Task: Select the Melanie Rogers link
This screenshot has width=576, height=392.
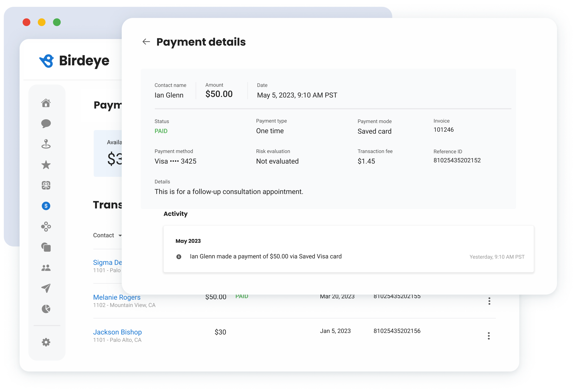Action: [x=117, y=297]
